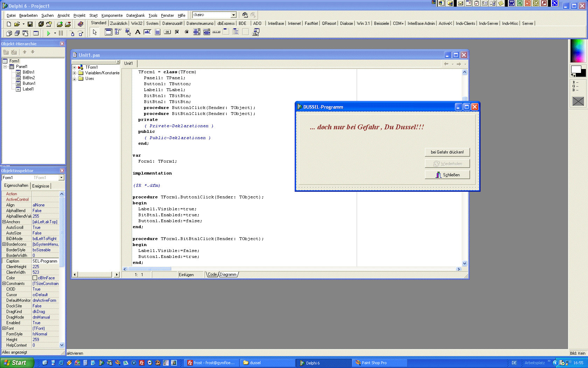The width and height of the screenshot is (588, 368).
Task: Select the ListBox component in palette
Action: point(197,32)
